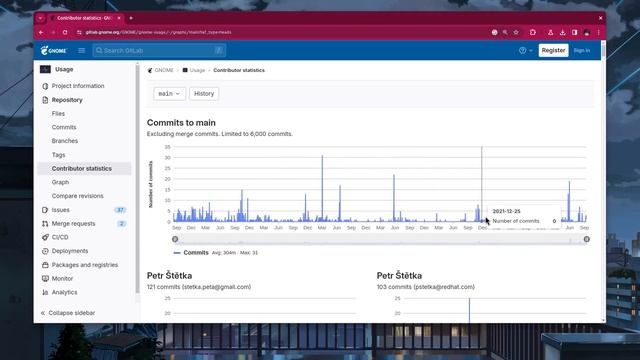Open the main branch dropdown

(169, 93)
